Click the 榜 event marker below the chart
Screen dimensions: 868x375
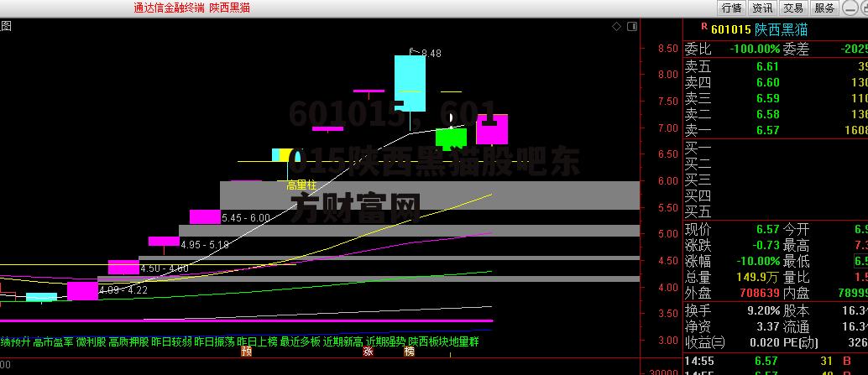click(x=409, y=352)
